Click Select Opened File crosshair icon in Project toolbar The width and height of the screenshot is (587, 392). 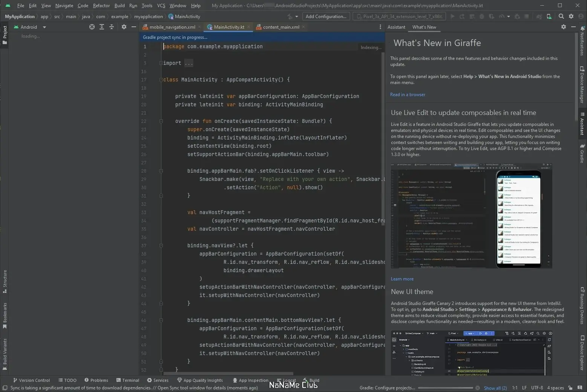tap(92, 27)
